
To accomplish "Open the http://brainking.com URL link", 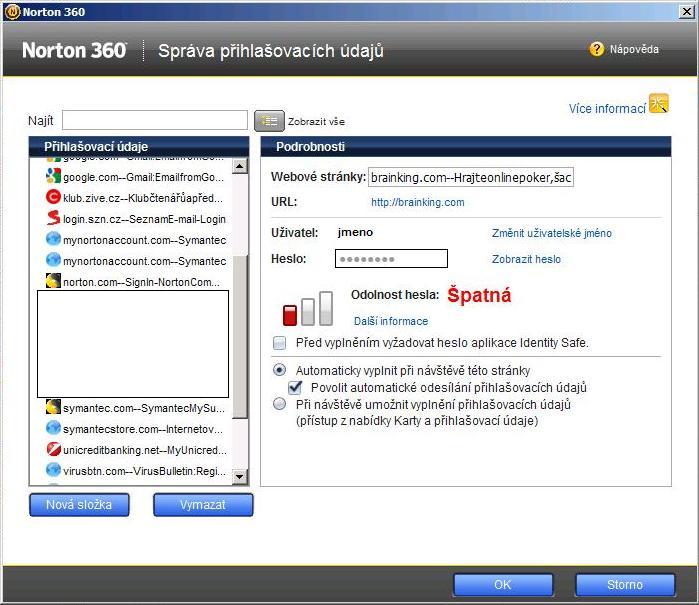I will (418, 202).
